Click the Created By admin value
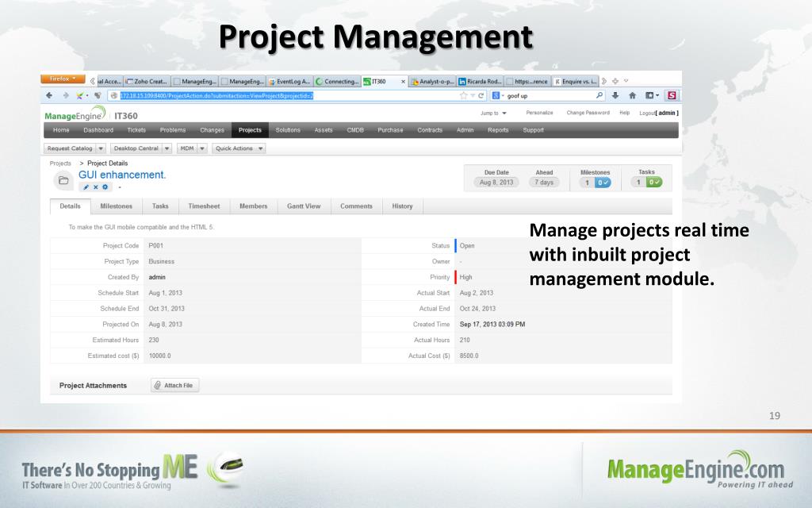The width and height of the screenshot is (812, 508). tap(157, 277)
